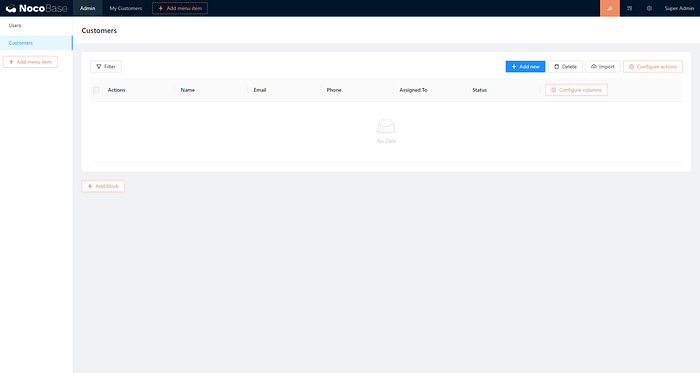The image size is (700, 373).
Task: Click Add menu item in sidebar
Action: (30, 62)
